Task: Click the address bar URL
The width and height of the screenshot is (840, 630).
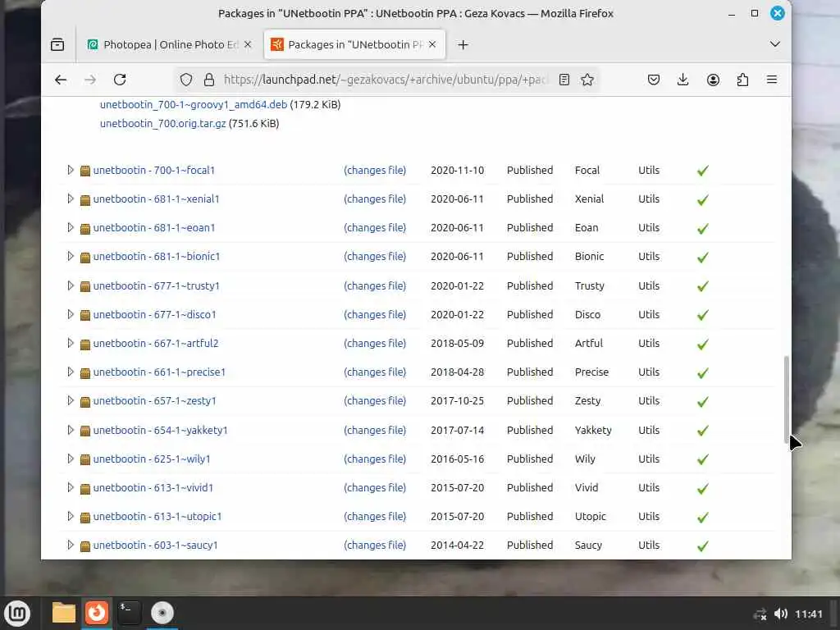Action: (x=386, y=80)
